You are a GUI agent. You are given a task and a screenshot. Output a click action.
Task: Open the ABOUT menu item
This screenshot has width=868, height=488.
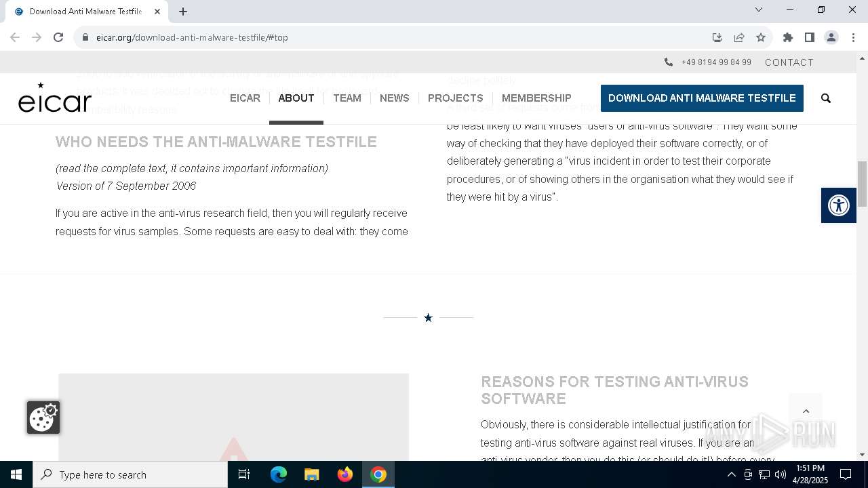(296, 98)
